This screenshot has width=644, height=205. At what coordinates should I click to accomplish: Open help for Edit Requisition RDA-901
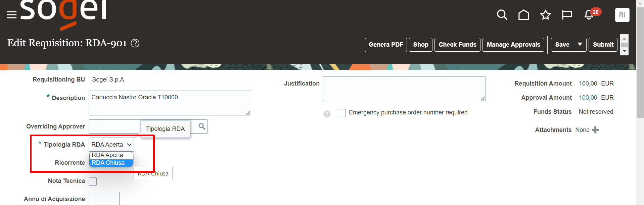135,43
